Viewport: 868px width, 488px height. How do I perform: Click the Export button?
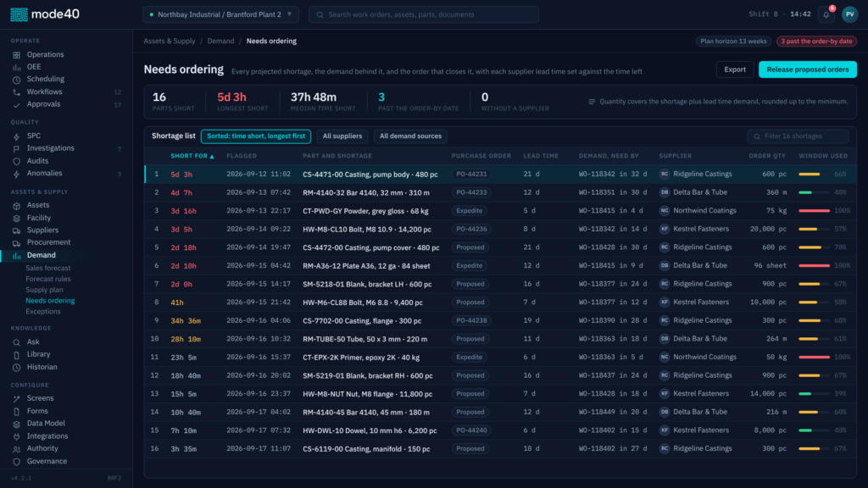[x=735, y=69]
